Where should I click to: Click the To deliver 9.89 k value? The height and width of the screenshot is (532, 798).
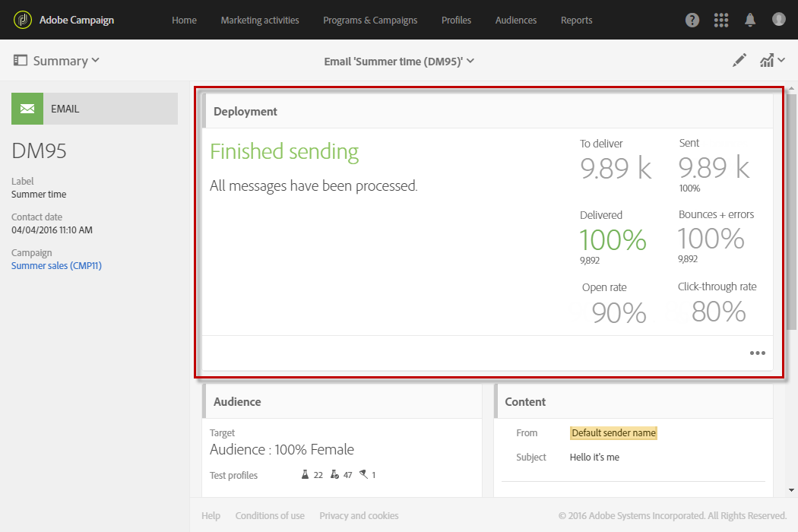coord(616,168)
